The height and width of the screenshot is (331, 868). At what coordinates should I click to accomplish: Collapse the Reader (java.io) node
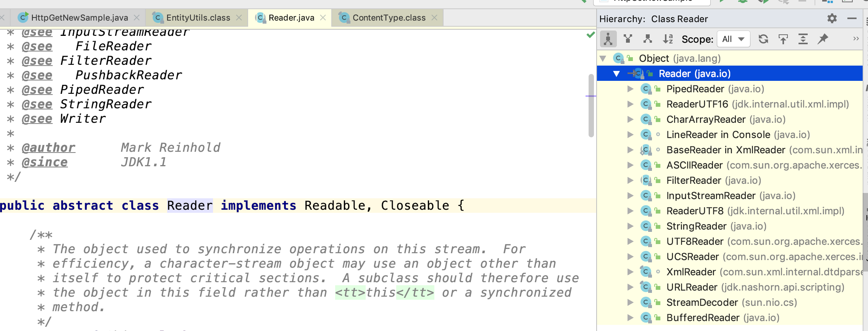616,74
